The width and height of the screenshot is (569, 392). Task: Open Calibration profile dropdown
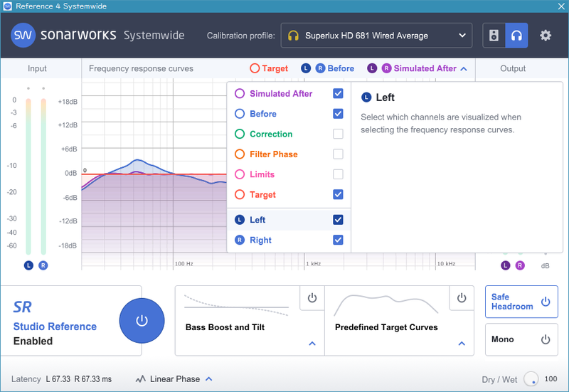376,36
